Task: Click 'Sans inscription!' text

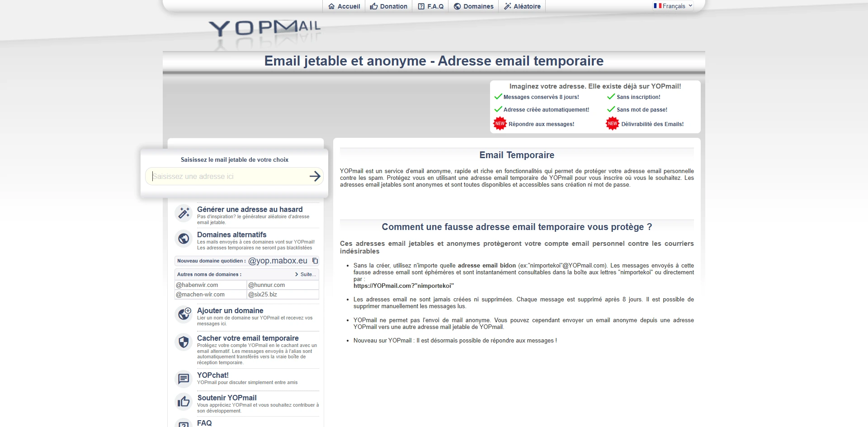Action: (x=638, y=97)
